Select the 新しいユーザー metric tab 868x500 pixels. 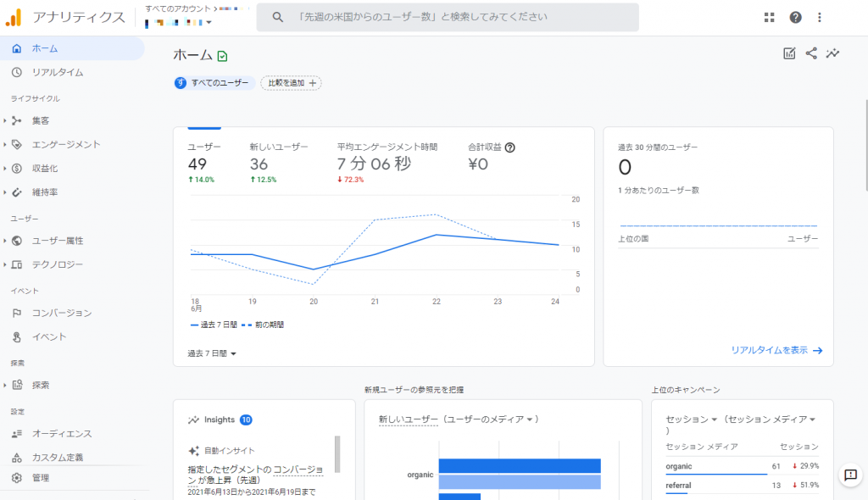click(278, 162)
